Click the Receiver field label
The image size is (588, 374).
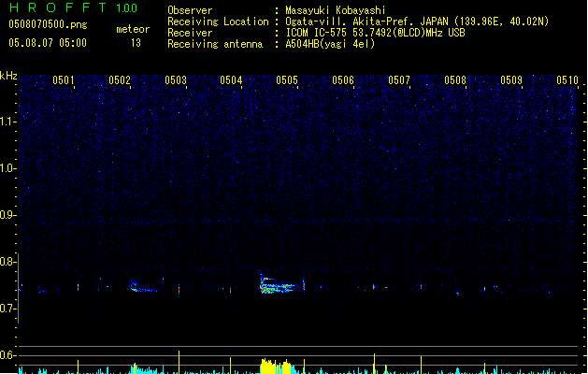190,33
